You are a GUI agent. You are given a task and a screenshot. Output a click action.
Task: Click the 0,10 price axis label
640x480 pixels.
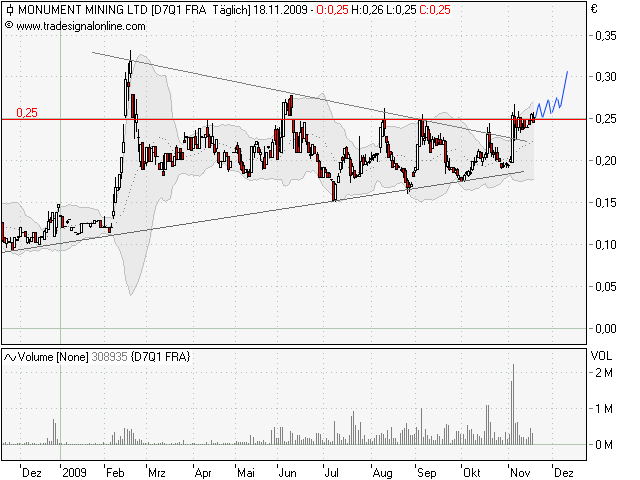[606, 245]
